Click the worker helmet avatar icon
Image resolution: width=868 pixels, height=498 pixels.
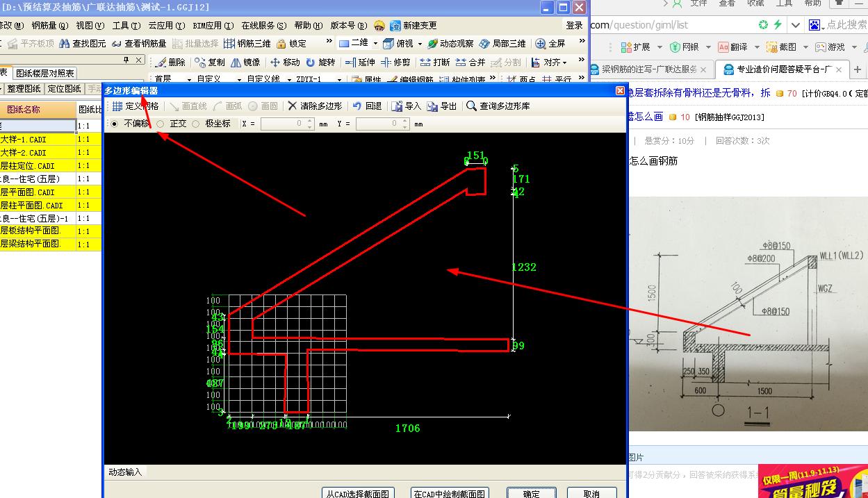point(379,25)
